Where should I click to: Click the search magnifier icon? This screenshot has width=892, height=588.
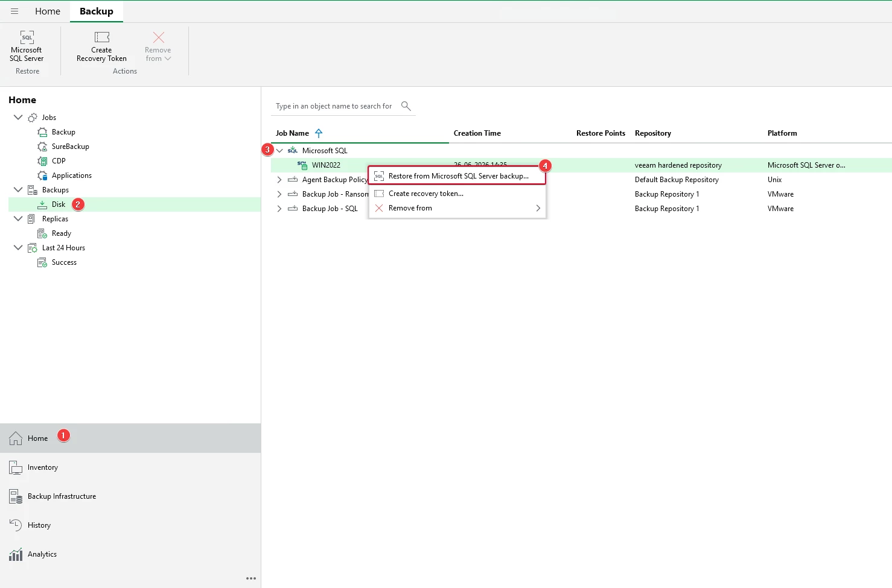pyautogui.click(x=406, y=106)
